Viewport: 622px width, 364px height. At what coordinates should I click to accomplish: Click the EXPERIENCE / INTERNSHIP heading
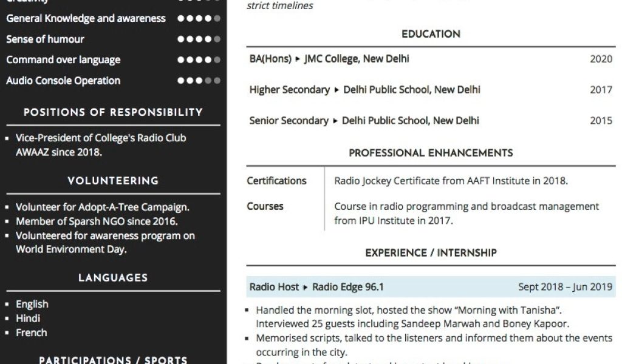[x=431, y=253]
